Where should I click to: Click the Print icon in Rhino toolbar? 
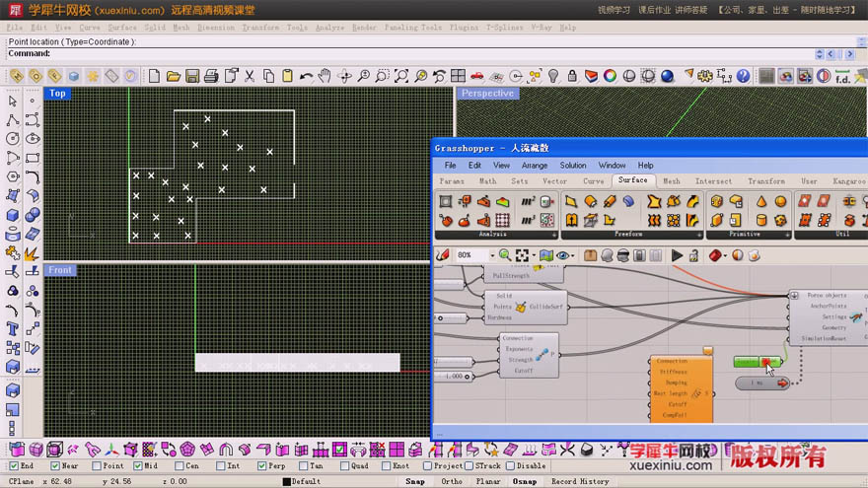[211, 76]
